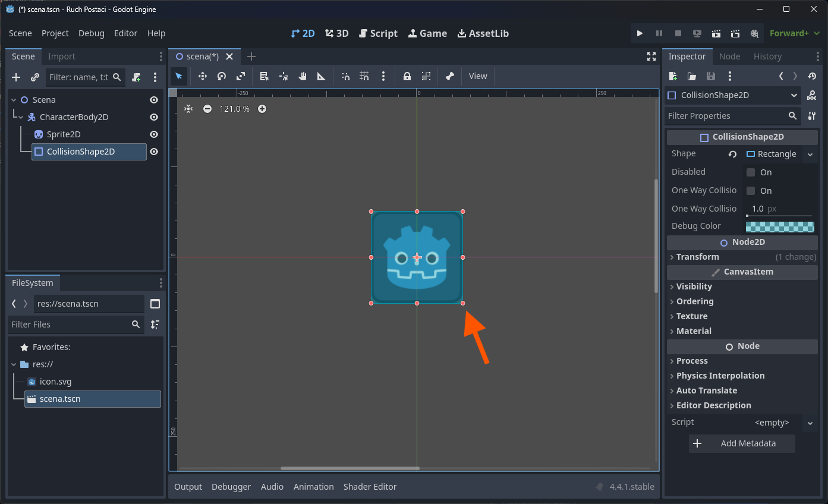Switch to the 3D workspace
Screen dimensions: 828x504
[x=337, y=33]
